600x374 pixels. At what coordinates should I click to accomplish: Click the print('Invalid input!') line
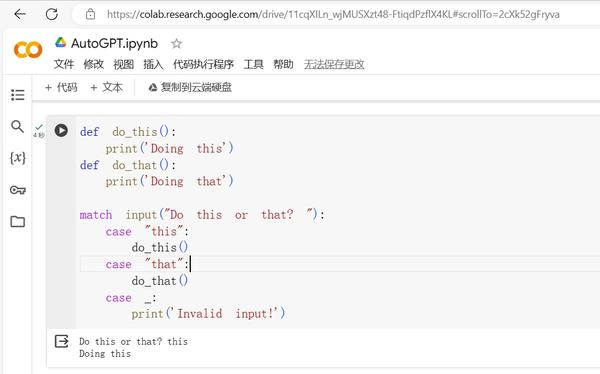[x=209, y=314]
